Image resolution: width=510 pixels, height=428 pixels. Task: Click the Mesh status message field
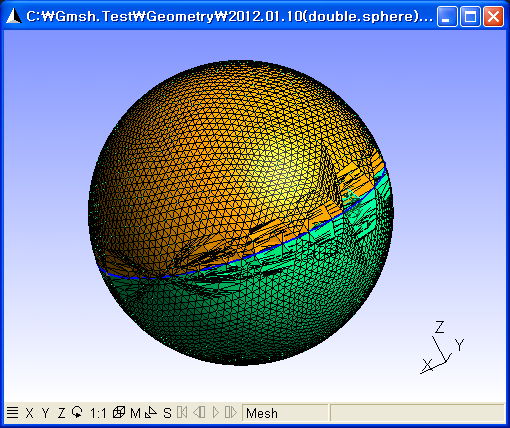285,413
